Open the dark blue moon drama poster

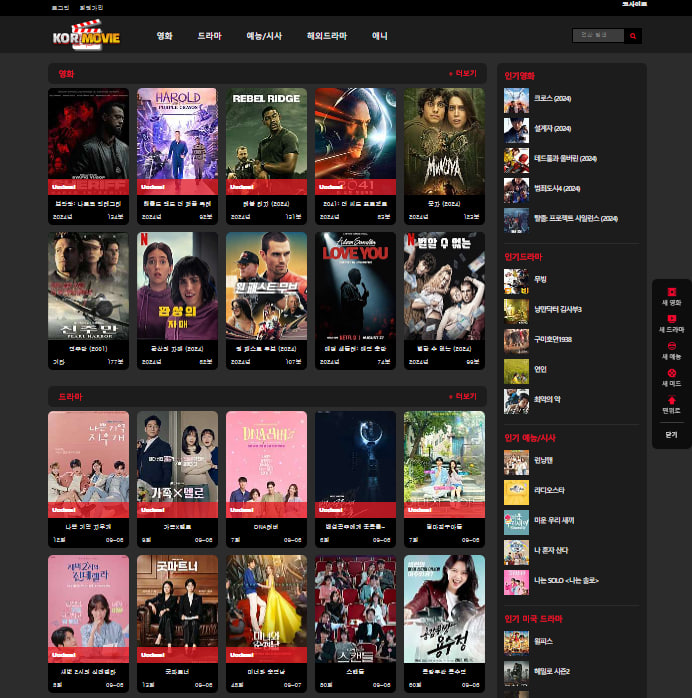pyautogui.click(x=355, y=464)
